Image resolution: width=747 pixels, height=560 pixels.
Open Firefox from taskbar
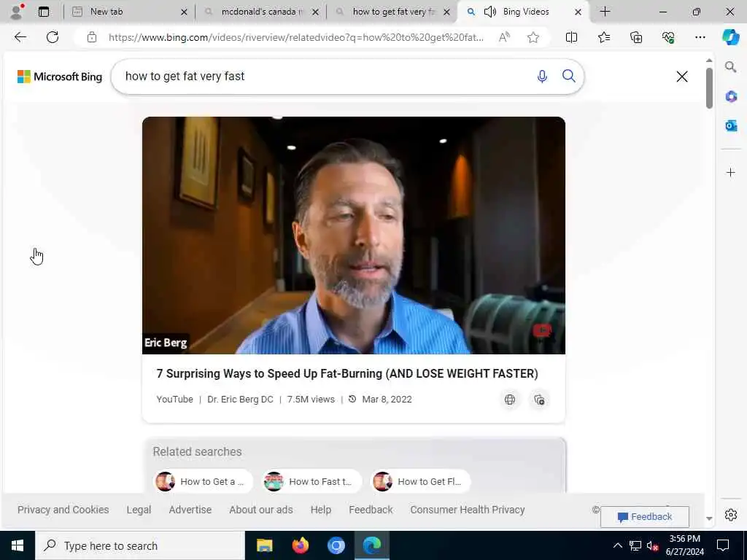300,545
